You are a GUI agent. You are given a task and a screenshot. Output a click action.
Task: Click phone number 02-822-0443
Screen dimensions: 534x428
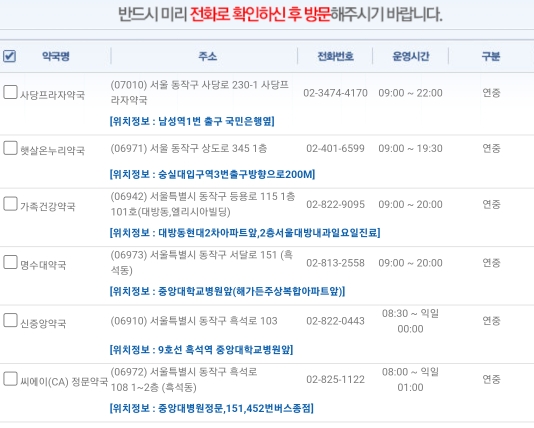coord(335,321)
